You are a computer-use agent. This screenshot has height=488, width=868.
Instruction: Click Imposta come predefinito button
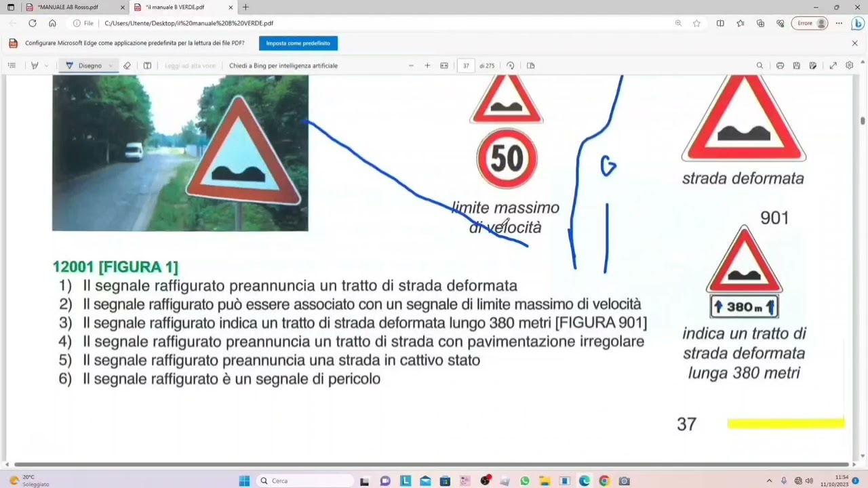tap(298, 43)
